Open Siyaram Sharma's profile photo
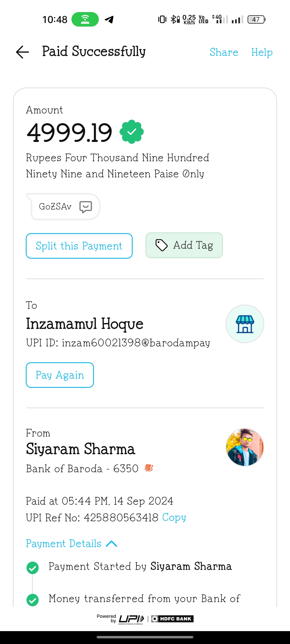The width and height of the screenshot is (290, 644). tap(245, 447)
